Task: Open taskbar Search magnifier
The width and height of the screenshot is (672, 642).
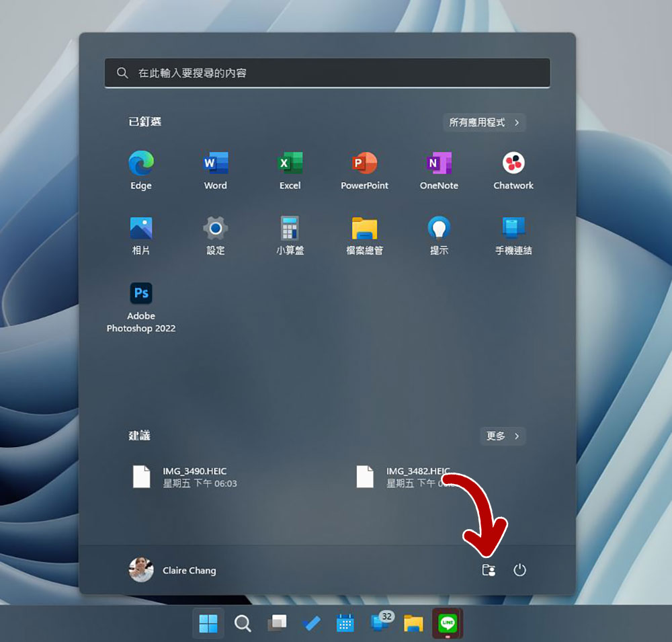Action: click(243, 623)
